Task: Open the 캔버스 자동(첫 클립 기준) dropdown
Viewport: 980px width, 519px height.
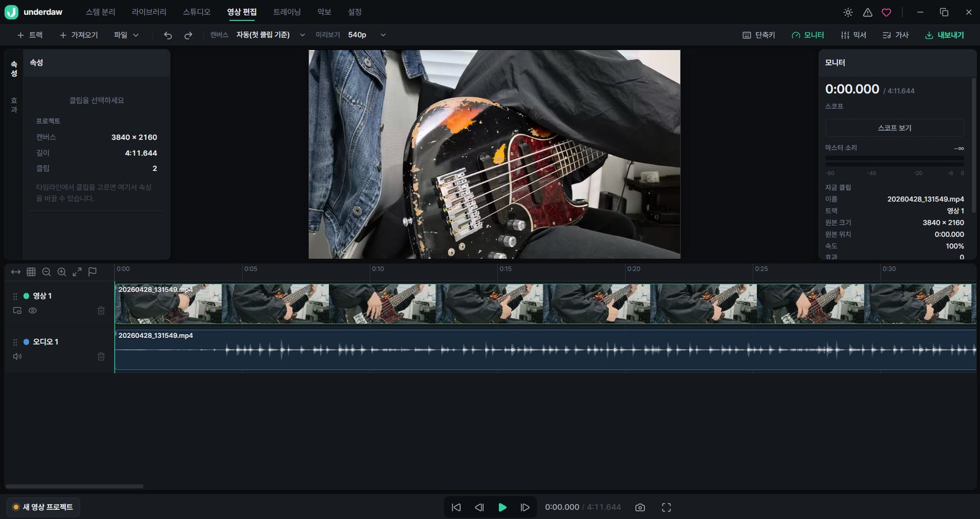Action: pyautogui.click(x=271, y=35)
